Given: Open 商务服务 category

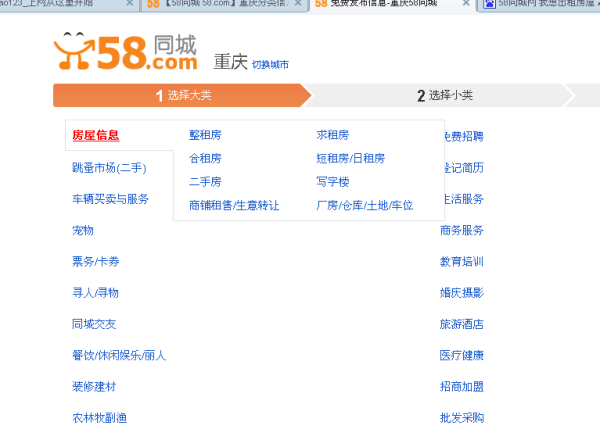Looking at the screenshot, I should (x=461, y=230).
